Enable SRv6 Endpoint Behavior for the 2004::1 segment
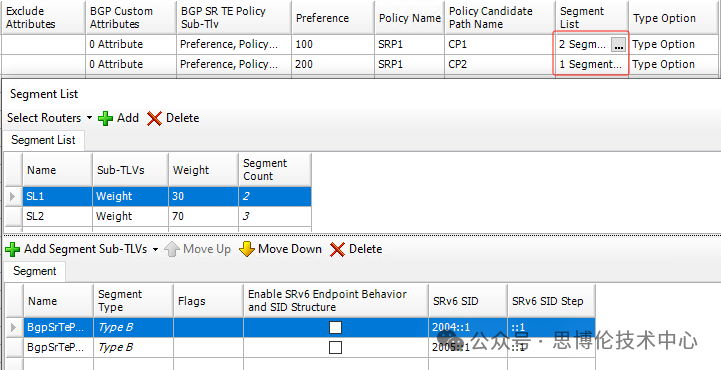721x370 pixels. point(336,327)
